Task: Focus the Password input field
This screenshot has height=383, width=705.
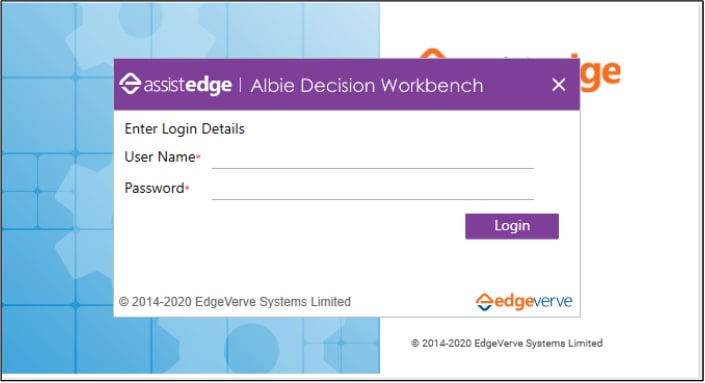Action: [x=372, y=189]
